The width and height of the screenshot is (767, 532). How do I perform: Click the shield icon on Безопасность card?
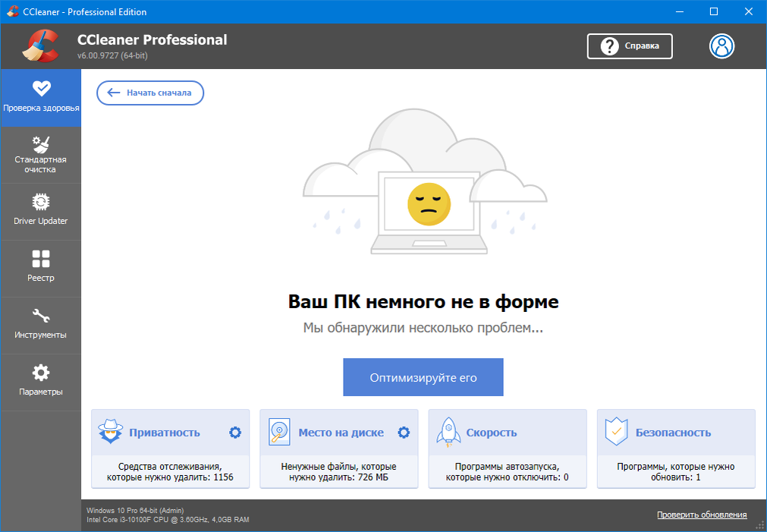616,431
